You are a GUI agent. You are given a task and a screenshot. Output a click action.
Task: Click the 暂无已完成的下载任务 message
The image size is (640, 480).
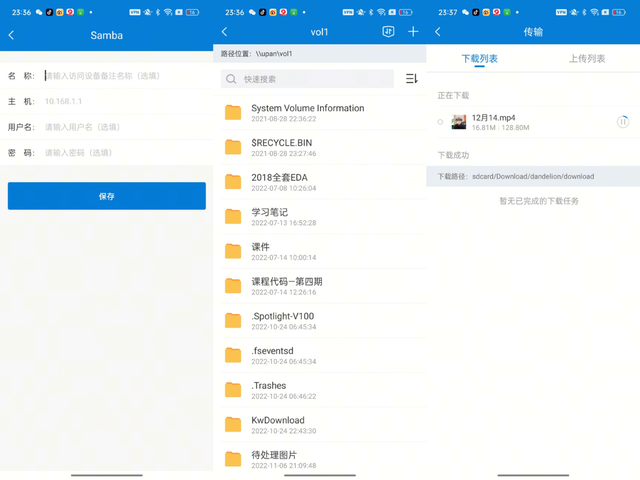[x=539, y=201]
